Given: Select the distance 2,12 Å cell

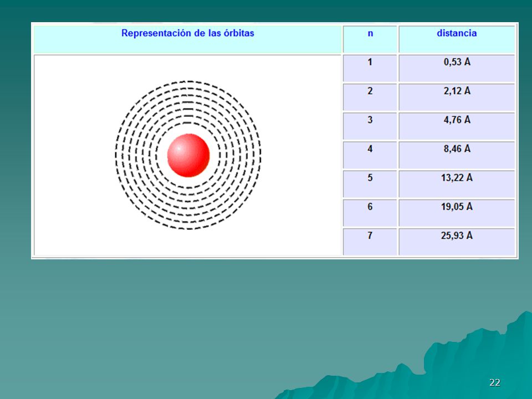Looking at the screenshot, I should click(457, 97).
